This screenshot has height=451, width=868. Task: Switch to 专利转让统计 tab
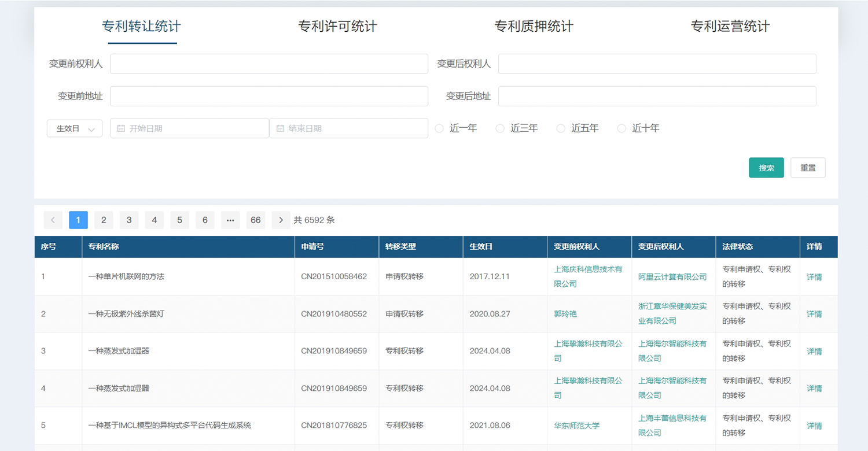point(142,27)
